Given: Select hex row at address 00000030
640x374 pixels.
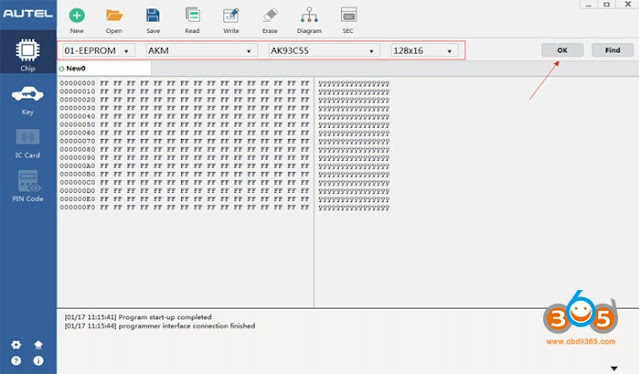Looking at the screenshot, I should coord(184,108).
